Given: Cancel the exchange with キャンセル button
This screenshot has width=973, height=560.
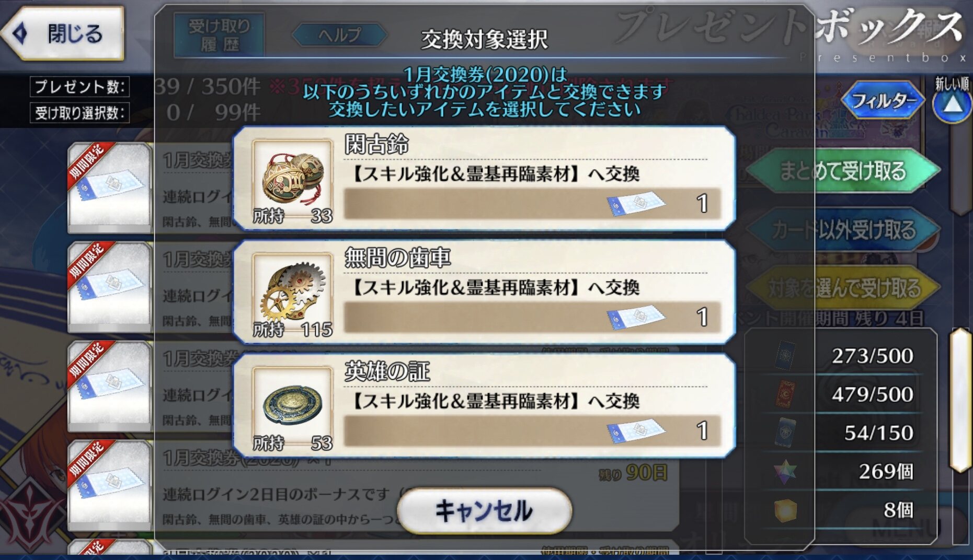Looking at the screenshot, I should [x=484, y=510].
